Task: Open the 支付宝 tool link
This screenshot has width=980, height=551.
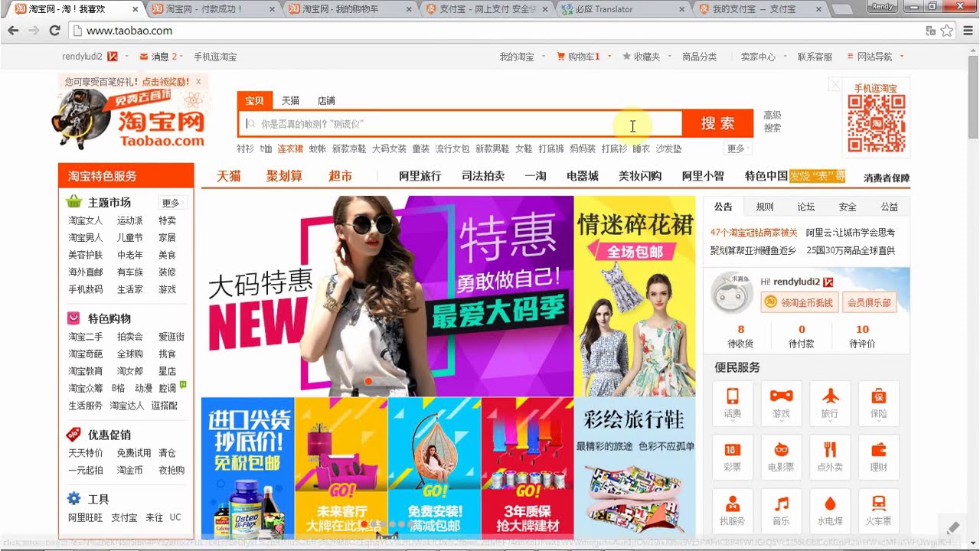Action: tap(124, 517)
